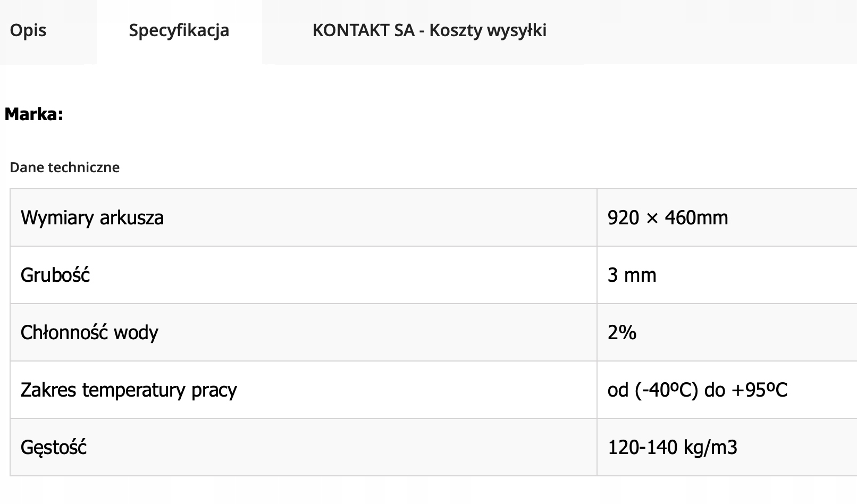Open KONTAKT SA - Koszty wysyłki tab
The width and height of the screenshot is (857, 504).
[x=429, y=30]
